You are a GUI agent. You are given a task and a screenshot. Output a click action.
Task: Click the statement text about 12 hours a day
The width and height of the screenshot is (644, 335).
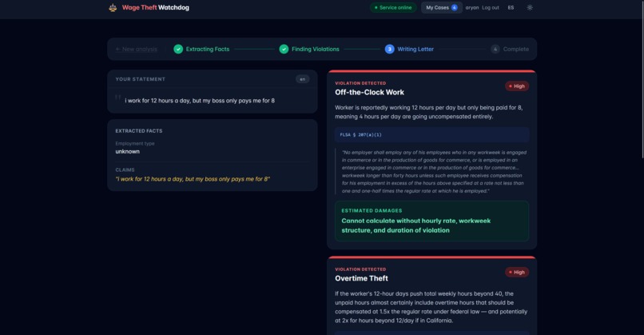(x=200, y=100)
